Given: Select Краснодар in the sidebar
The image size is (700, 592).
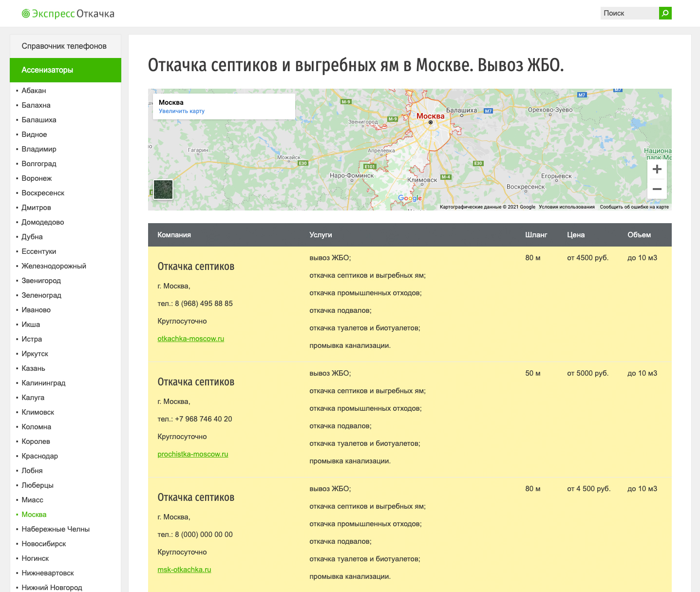Looking at the screenshot, I should 39,456.
